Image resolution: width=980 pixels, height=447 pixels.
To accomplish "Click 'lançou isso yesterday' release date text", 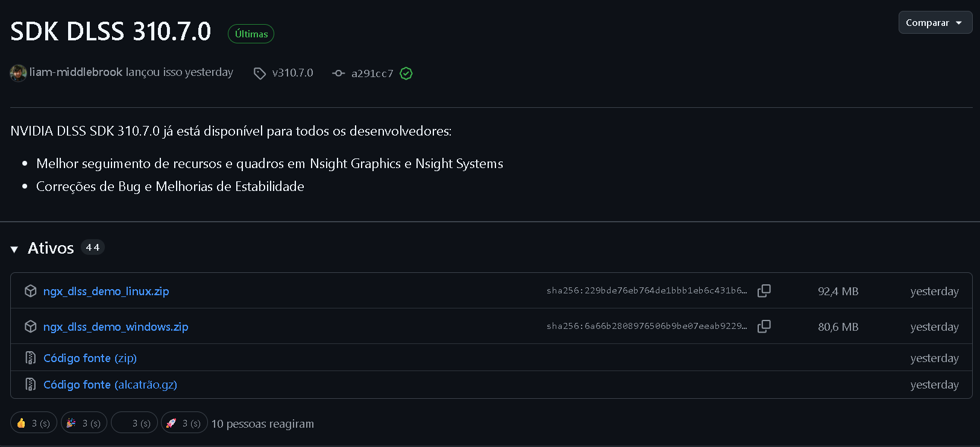I will 180,72.
